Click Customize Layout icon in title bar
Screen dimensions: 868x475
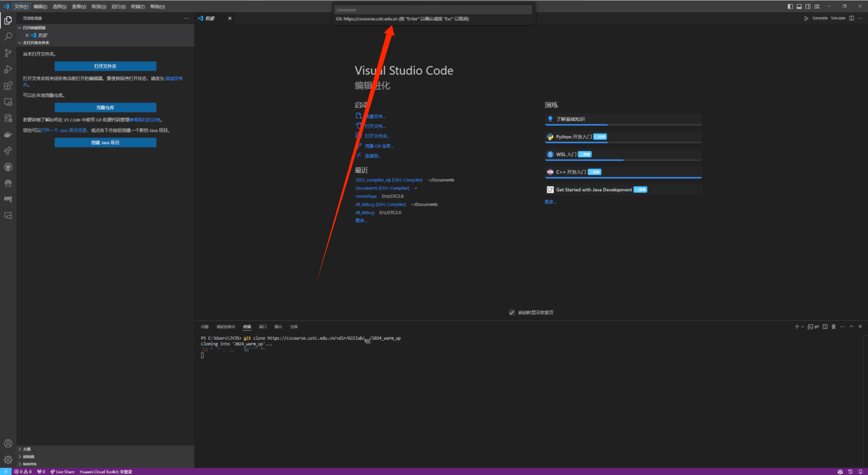[x=817, y=6]
